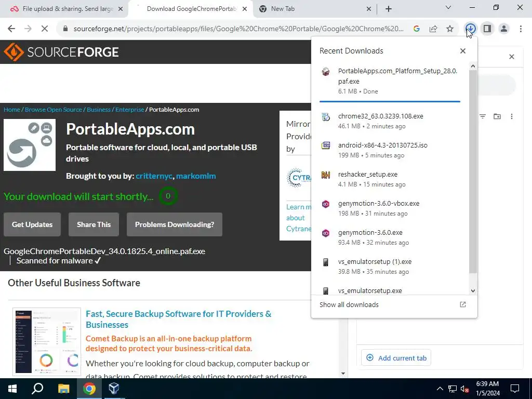The image size is (532, 399).
Task: Go to Home breadcrumb link
Action: [x=12, y=110]
